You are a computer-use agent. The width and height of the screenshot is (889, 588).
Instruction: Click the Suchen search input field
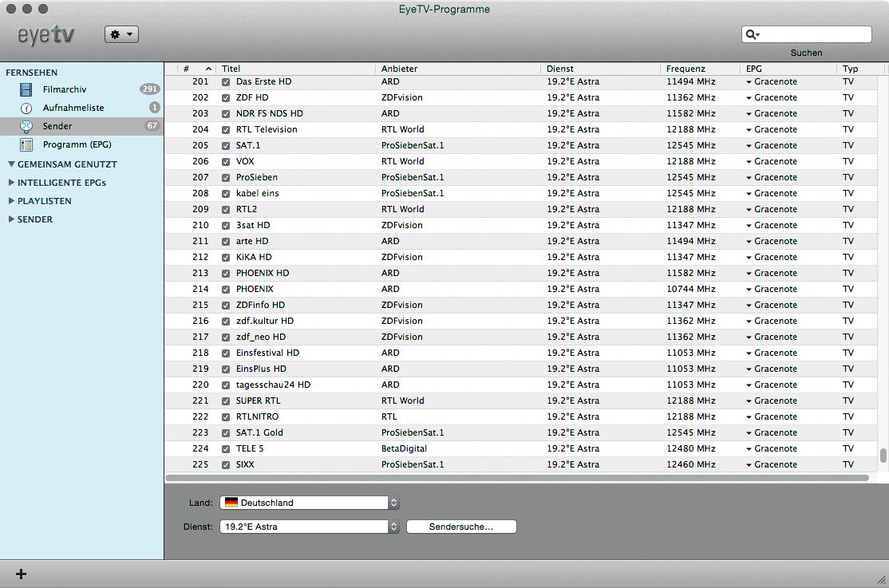click(x=807, y=34)
